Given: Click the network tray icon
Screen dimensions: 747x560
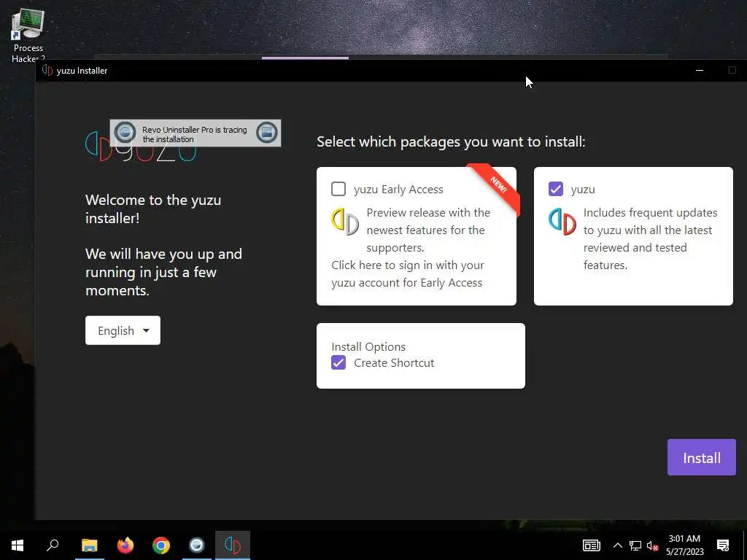Looking at the screenshot, I should pos(635,545).
